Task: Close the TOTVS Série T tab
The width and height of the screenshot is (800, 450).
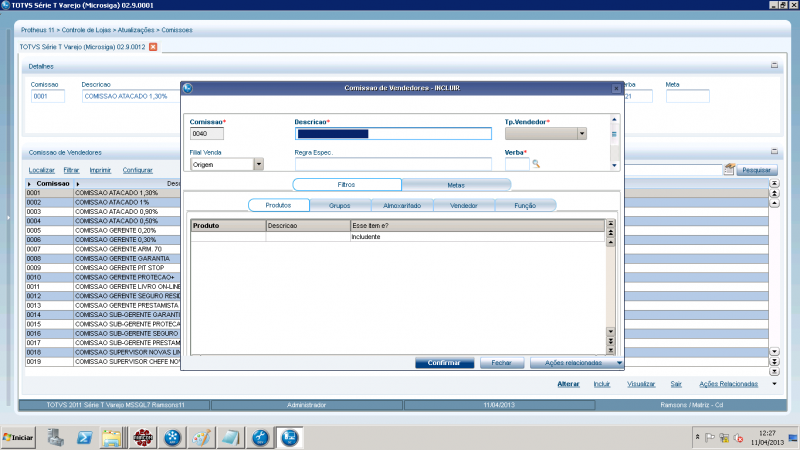Action: (x=153, y=46)
